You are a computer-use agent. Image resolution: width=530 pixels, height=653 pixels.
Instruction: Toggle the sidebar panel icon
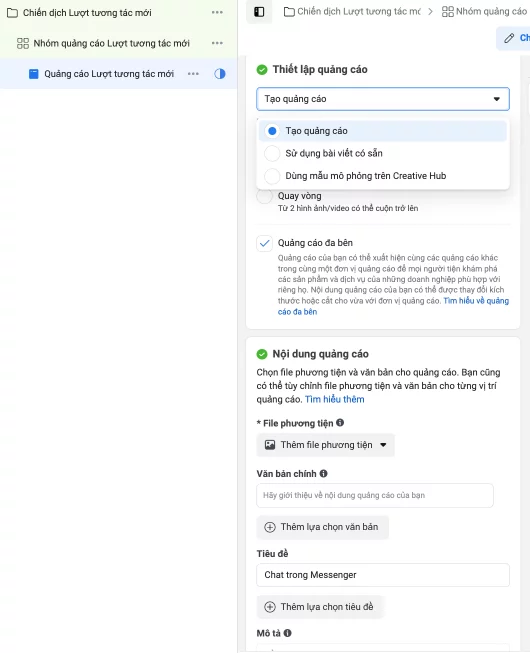tap(259, 12)
